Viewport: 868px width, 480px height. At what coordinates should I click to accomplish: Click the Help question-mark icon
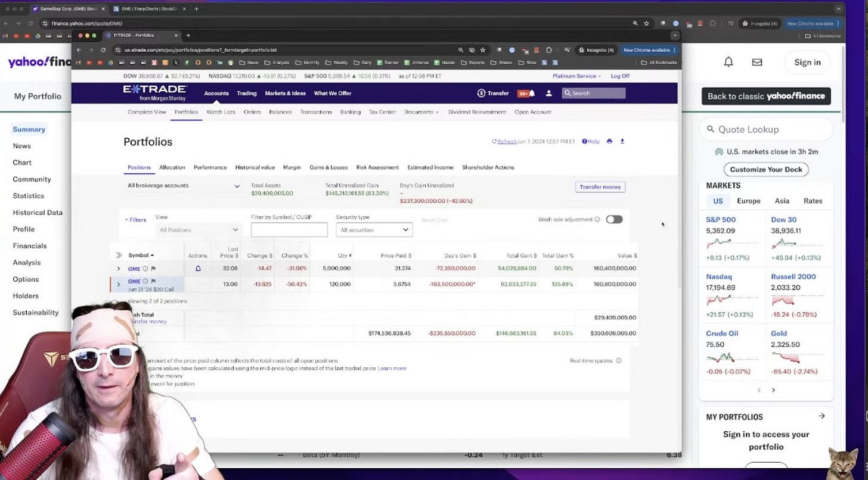(584, 142)
